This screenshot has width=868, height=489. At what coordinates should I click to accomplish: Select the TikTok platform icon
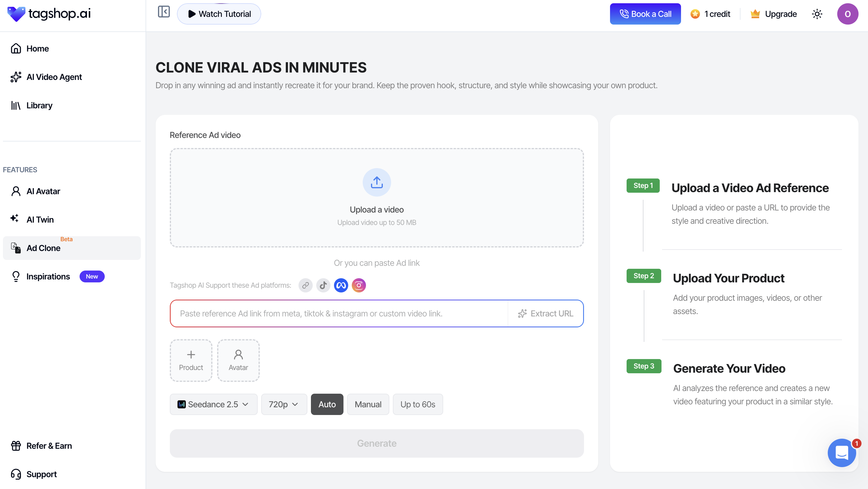coord(323,285)
